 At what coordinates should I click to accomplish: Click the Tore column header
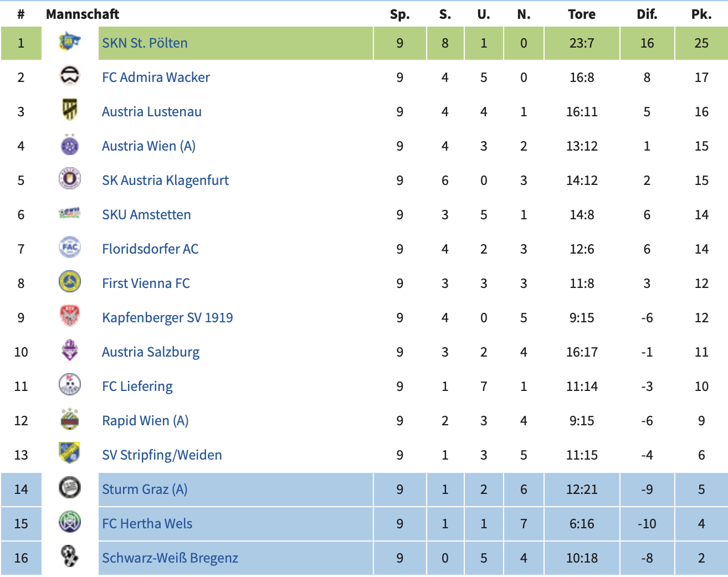pyautogui.click(x=582, y=14)
